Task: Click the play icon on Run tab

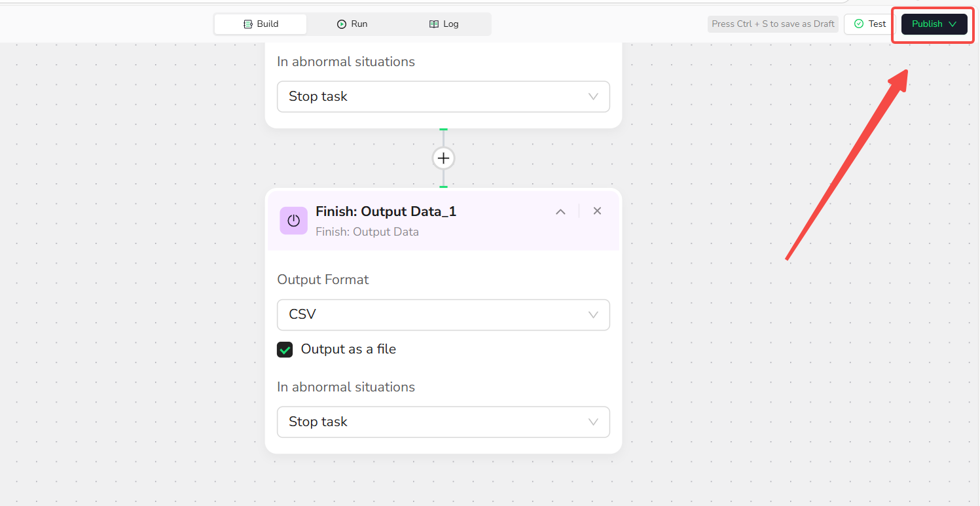Action: pyautogui.click(x=342, y=24)
